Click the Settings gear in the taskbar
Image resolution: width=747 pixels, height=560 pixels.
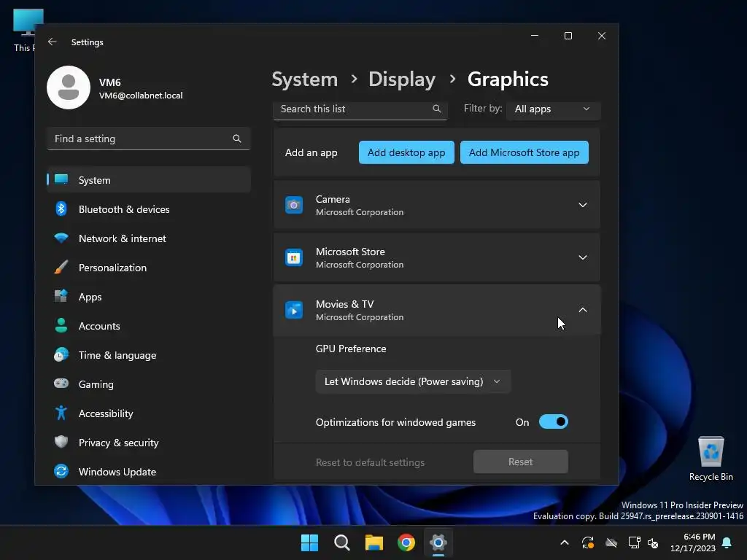[438, 542]
